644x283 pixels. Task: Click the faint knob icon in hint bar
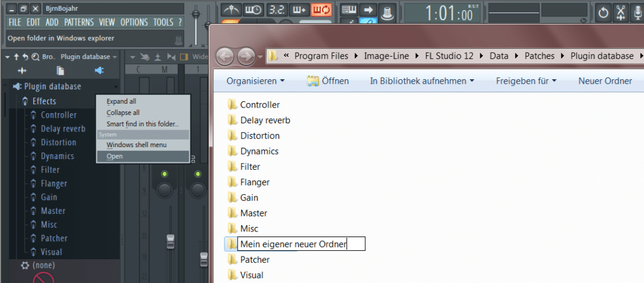tap(178, 40)
